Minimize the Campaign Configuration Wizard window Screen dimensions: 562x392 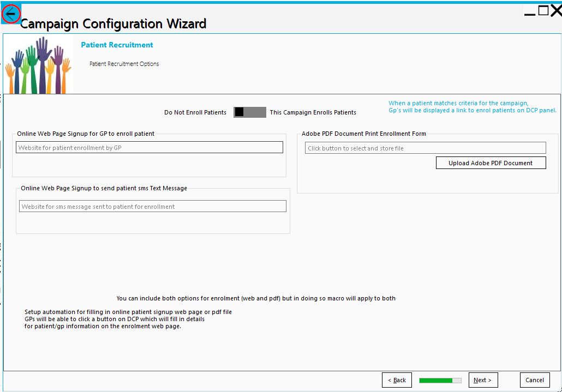[x=529, y=13]
